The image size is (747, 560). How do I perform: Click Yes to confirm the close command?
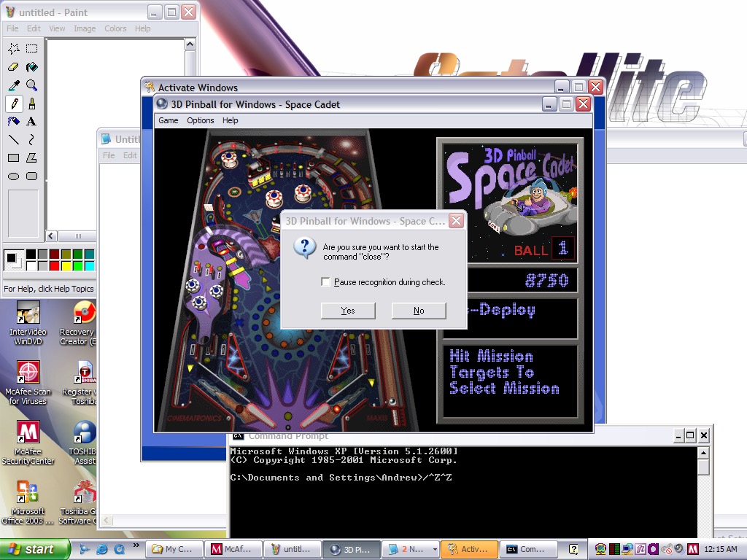(x=348, y=311)
